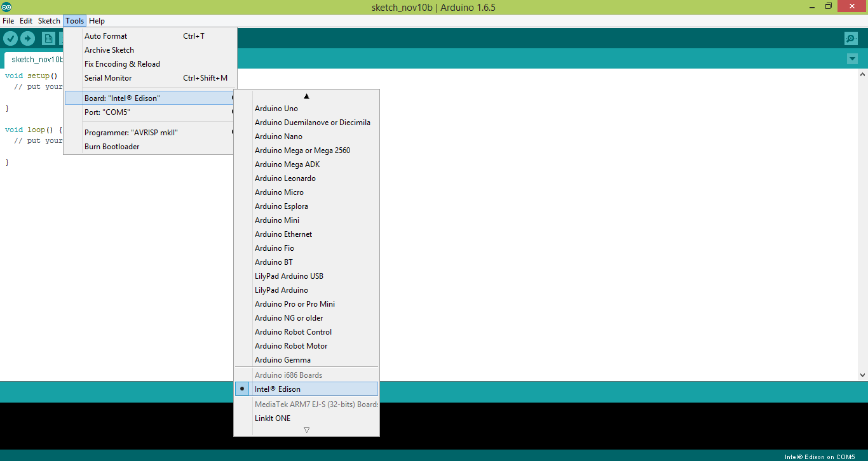Click the "void loop()" code line

(34, 130)
